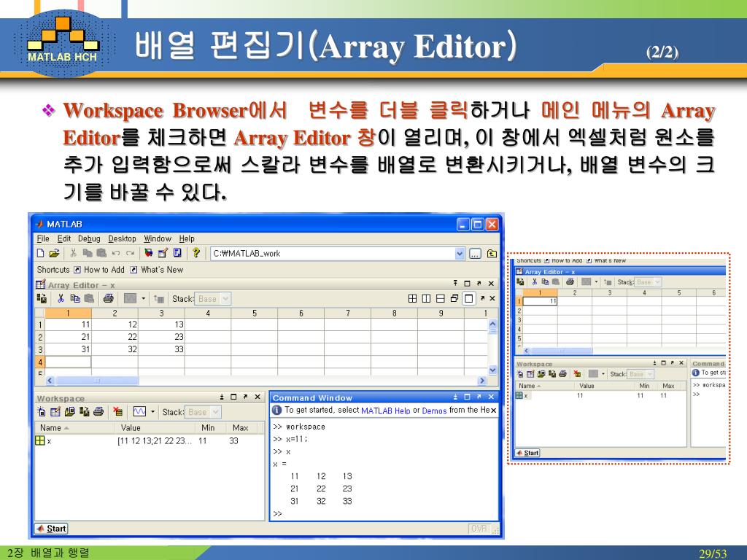Open the Workspace plot dropdown arrow
Image resolution: width=747 pixels, height=560 pixels.
tap(153, 413)
